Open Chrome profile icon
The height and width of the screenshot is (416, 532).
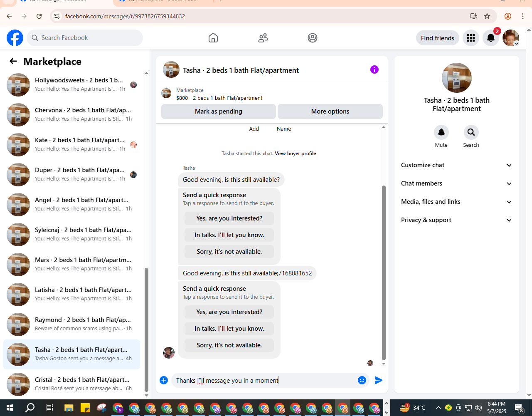pyautogui.click(x=508, y=16)
